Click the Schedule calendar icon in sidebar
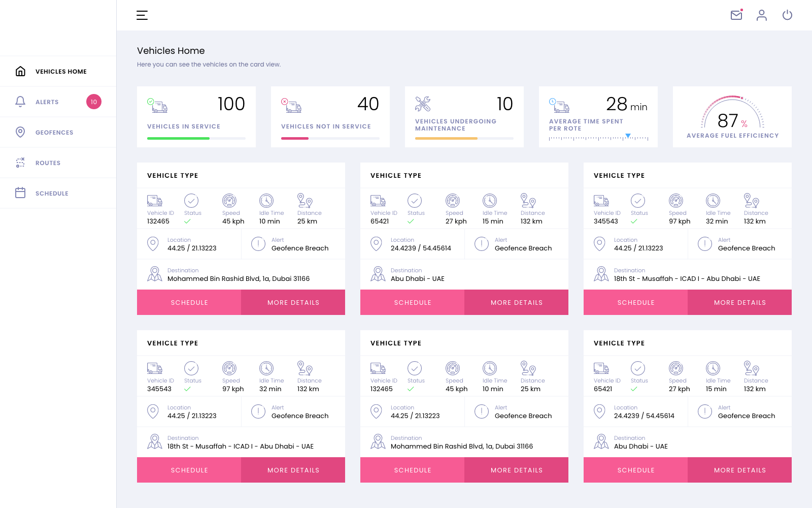This screenshot has height=508, width=812. point(20,193)
